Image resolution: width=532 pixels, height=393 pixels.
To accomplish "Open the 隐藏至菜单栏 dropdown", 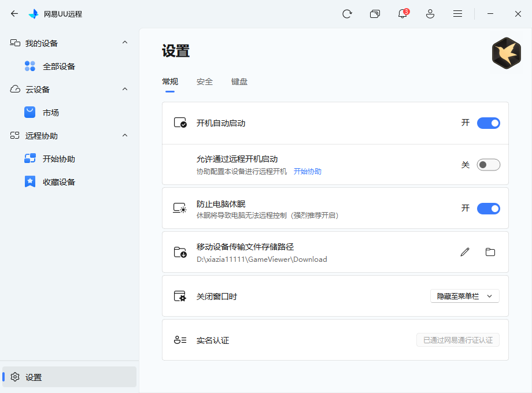I will click(x=465, y=296).
